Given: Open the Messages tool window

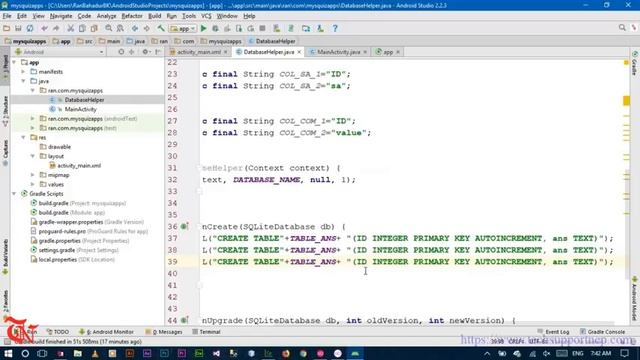Looking at the screenshot, I should click(x=164, y=332).
